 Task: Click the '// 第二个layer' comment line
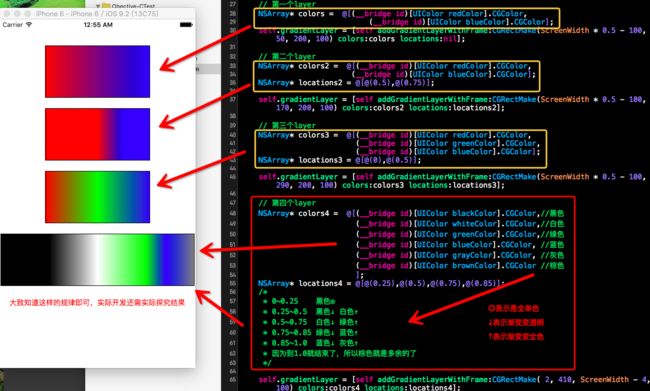point(287,56)
